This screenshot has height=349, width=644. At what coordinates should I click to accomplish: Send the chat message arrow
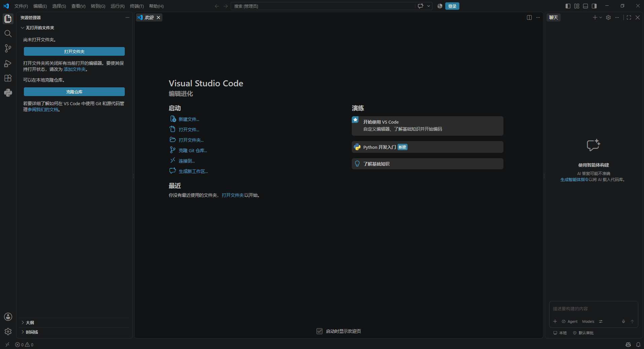pyautogui.click(x=632, y=321)
